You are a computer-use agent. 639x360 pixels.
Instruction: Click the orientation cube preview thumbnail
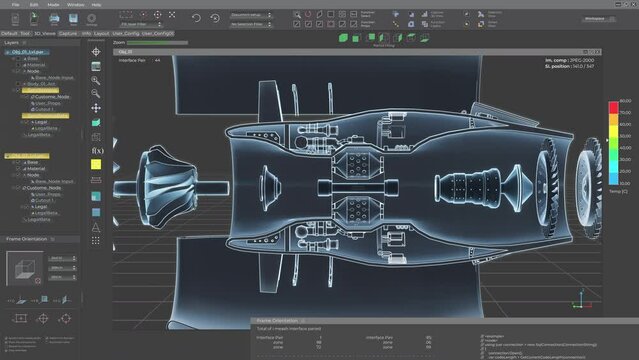(24, 269)
